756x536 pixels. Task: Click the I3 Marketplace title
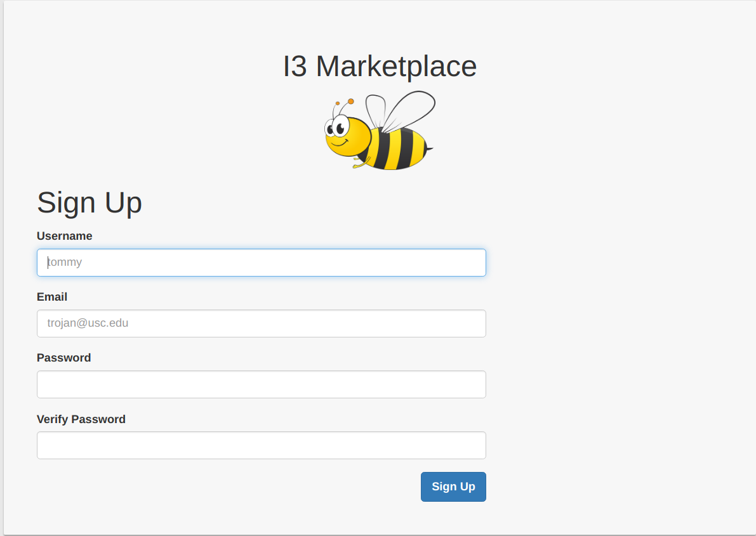(380, 66)
